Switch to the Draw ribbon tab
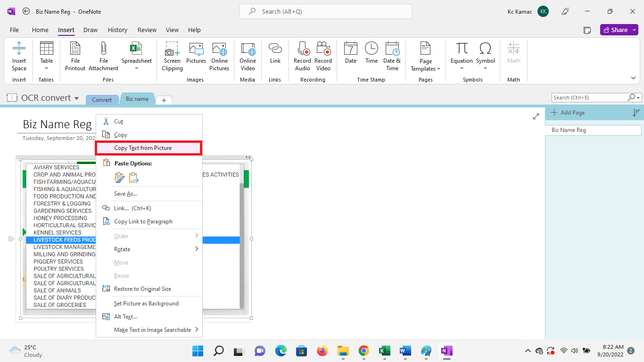The image size is (644, 362). 91,30
